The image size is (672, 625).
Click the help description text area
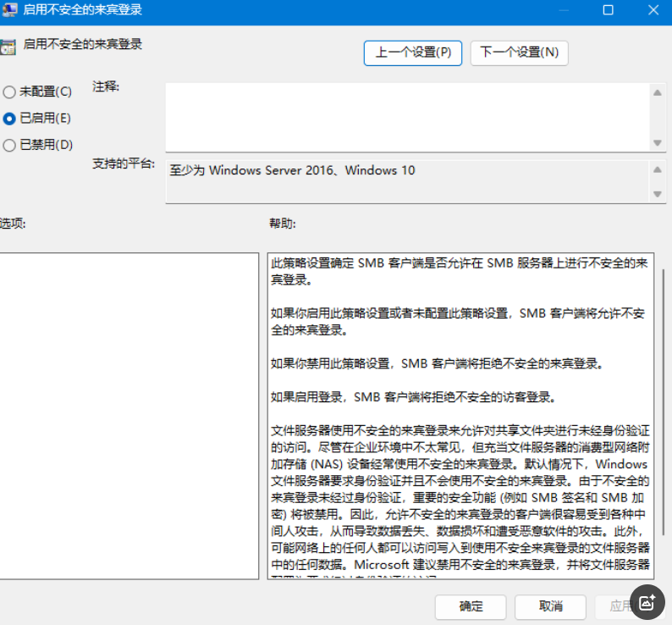460,416
